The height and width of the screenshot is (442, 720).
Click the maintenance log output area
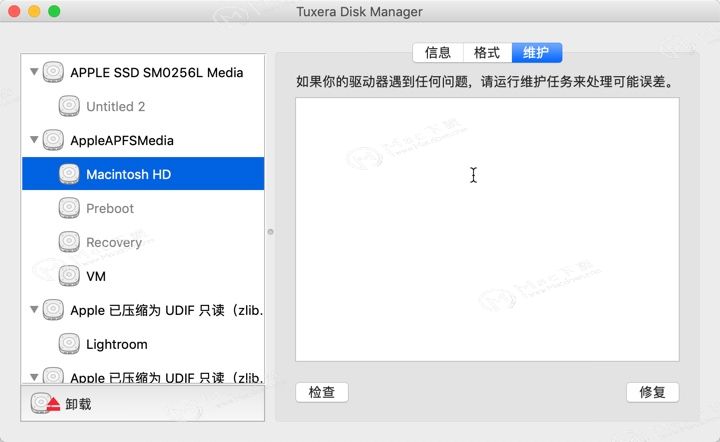coord(487,229)
